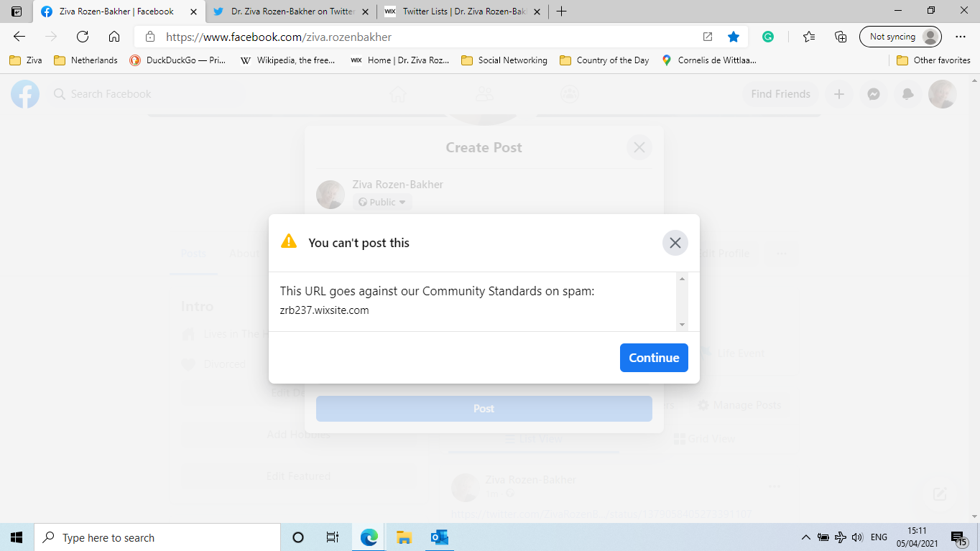Go to browser Home page
Screen dimensions: 980x551
point(114,37)
